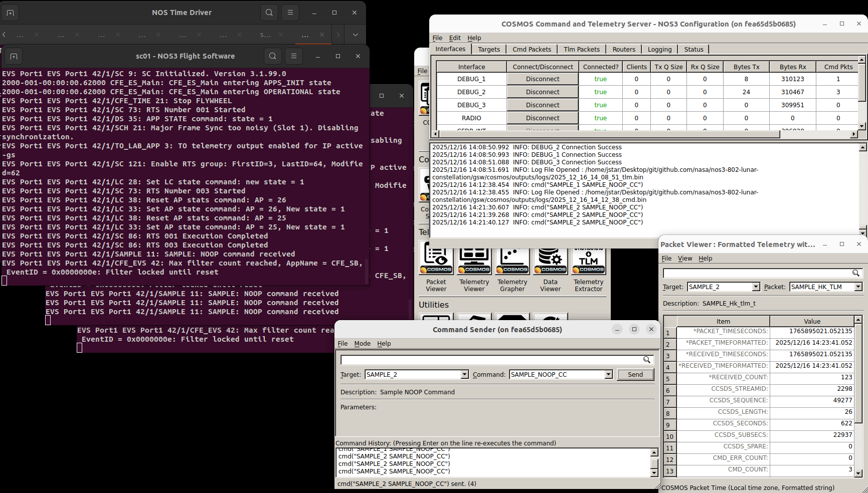Screen dimensions: 868x493
Task: Switch to Targets tab in COSMOS server
Action: point(489,49)
